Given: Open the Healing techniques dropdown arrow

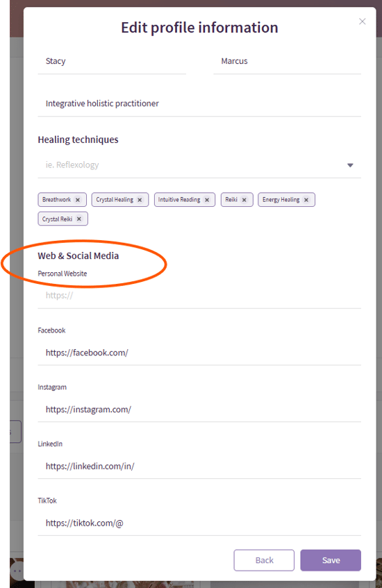Looking at the screenshot, I should point(350,165).
